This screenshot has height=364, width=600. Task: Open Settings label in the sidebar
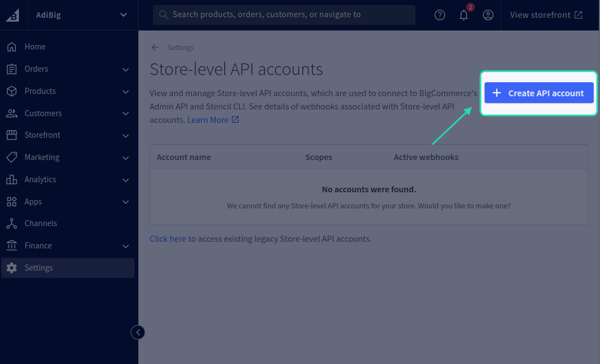coord(39,268)
